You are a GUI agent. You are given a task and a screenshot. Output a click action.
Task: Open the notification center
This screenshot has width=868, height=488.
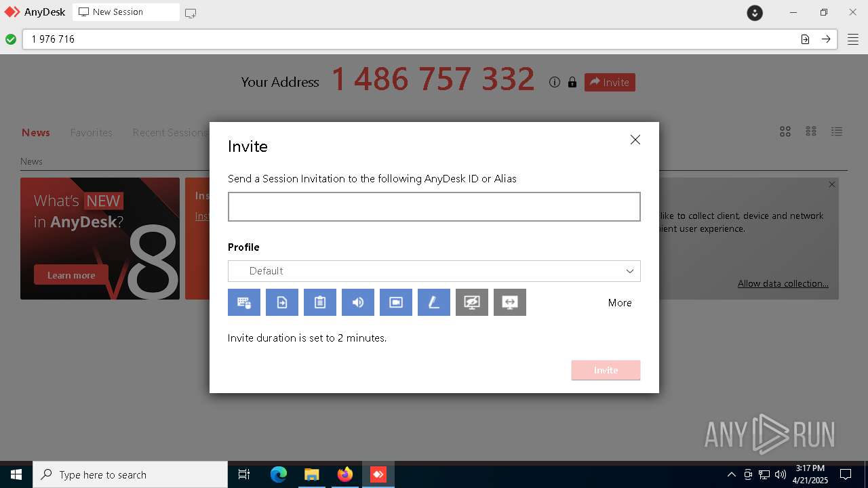846,474
